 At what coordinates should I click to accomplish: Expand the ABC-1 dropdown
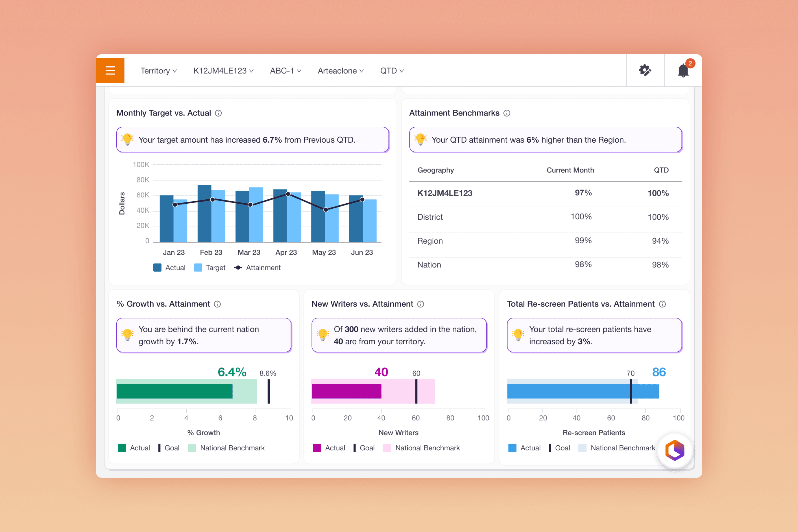click(285, 71)
